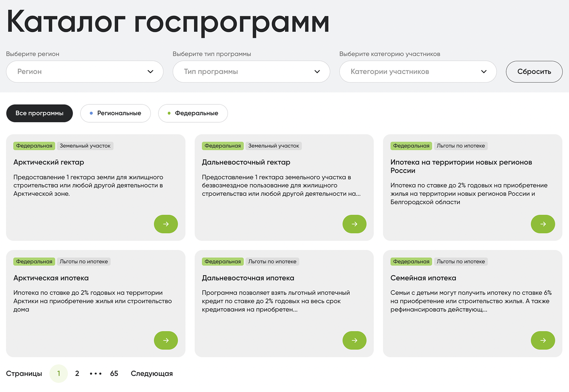Image resolution: width=569 pixels, height=392 pixels.
Task: Click Земельный участок tag on Арктический гектар card
Action: click(x=85, y=146)
